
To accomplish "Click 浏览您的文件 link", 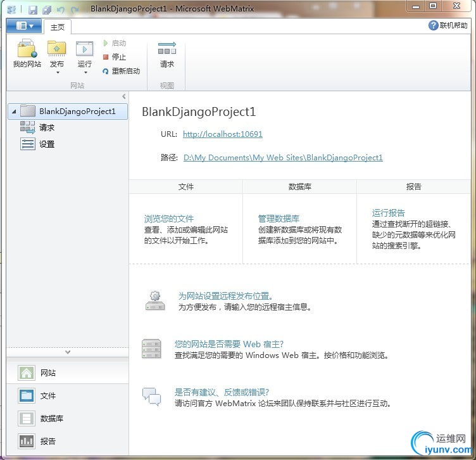I will click(x=169, y=219).
